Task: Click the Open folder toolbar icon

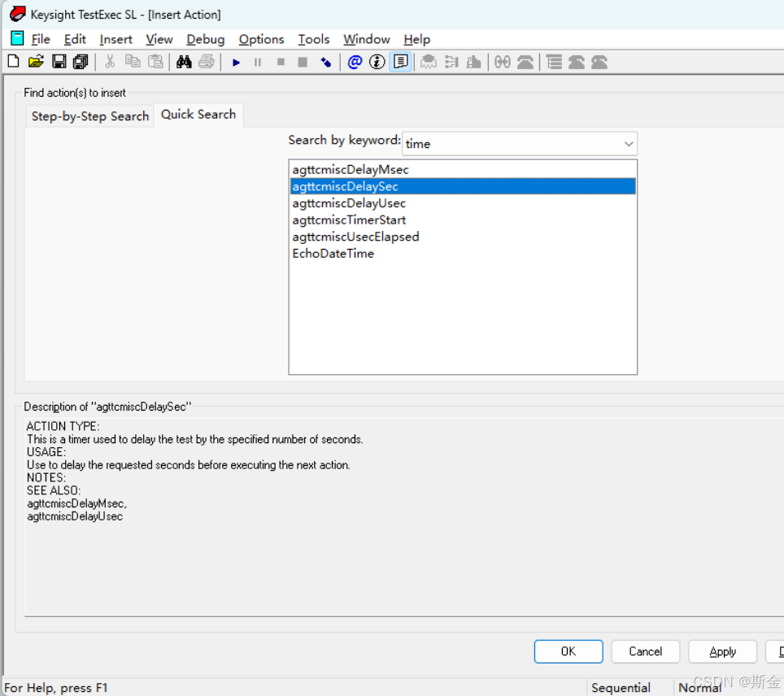Action: coord(36,62)
